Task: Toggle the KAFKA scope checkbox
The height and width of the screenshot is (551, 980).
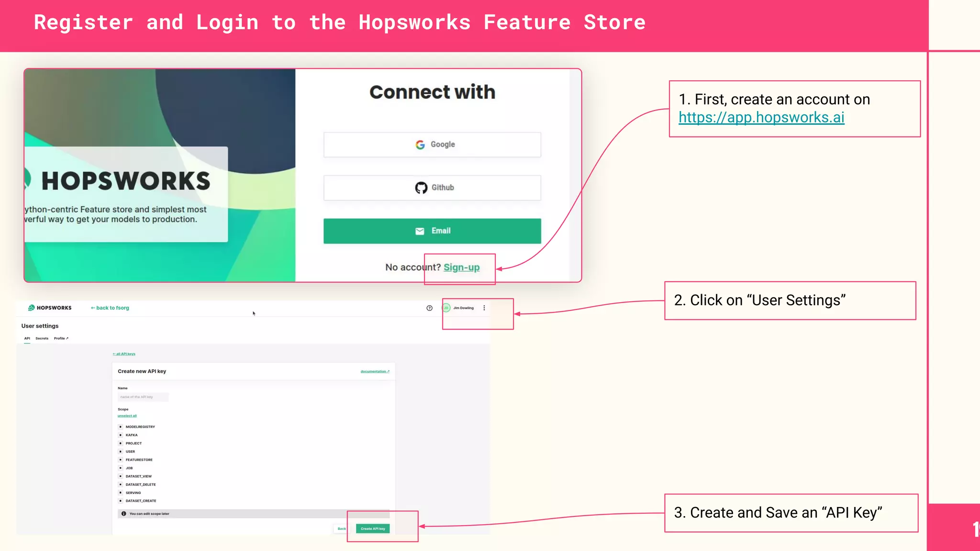Action: click(x=121, y=435)
